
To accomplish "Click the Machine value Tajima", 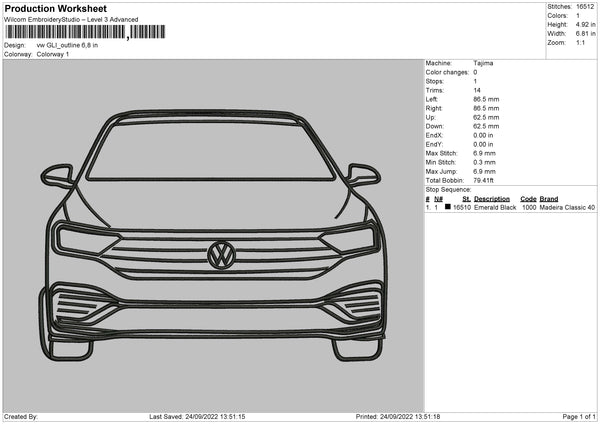I will pos(483,63).
